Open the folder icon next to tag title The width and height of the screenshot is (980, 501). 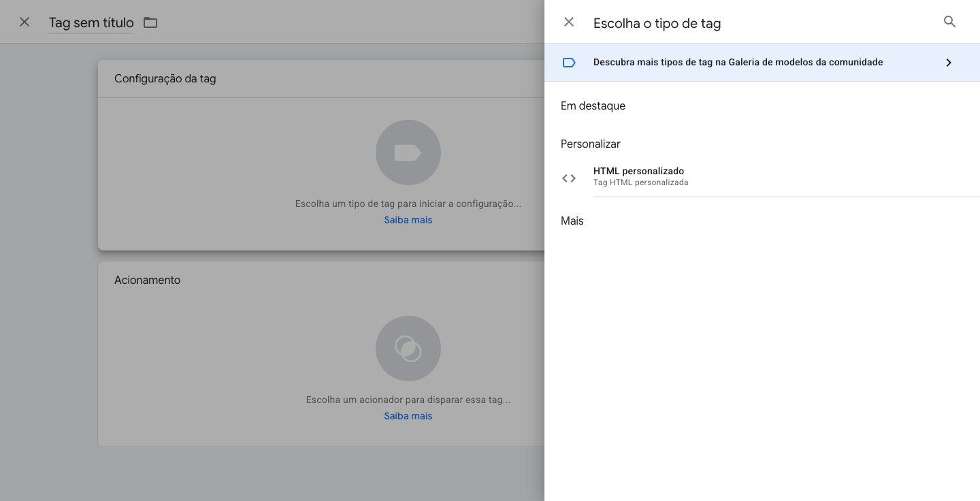point(150,22)
